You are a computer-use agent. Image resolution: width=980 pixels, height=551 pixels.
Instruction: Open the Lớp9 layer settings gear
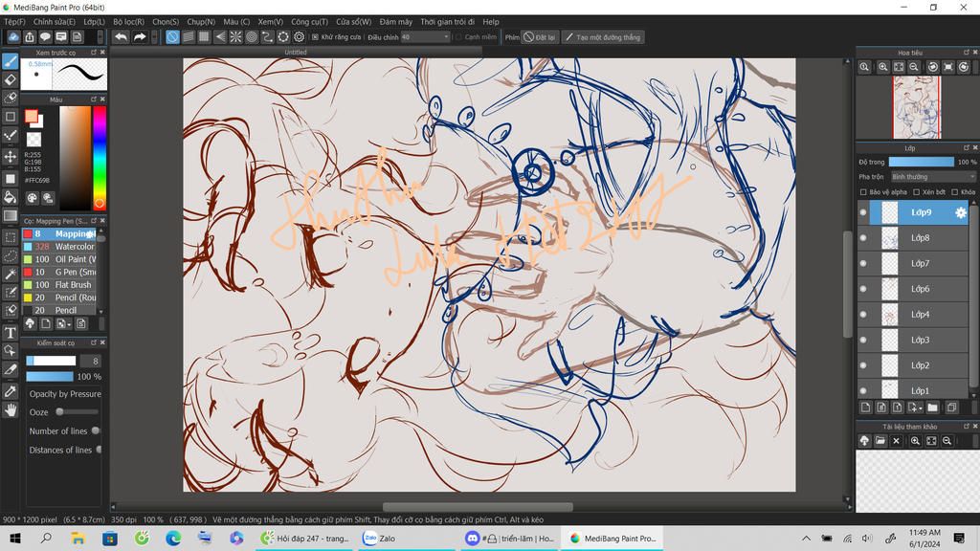tap(961, 212)
